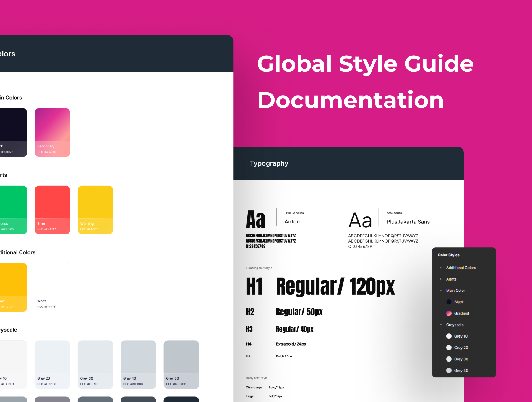Expand the Additional Colors style group
This screenshot has width=532, height=402.
pos(441,268)
